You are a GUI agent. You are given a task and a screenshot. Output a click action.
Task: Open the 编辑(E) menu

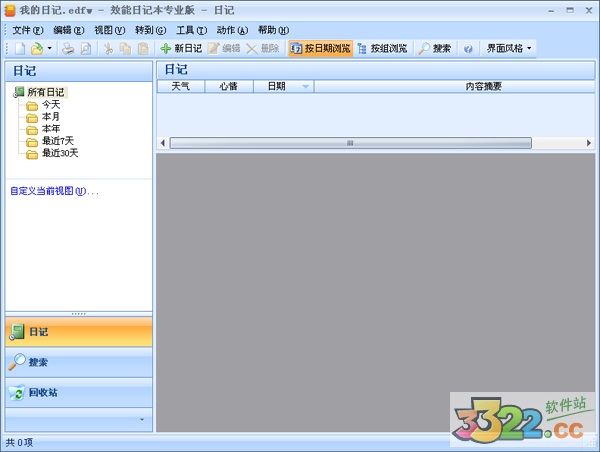click(68, 30)
